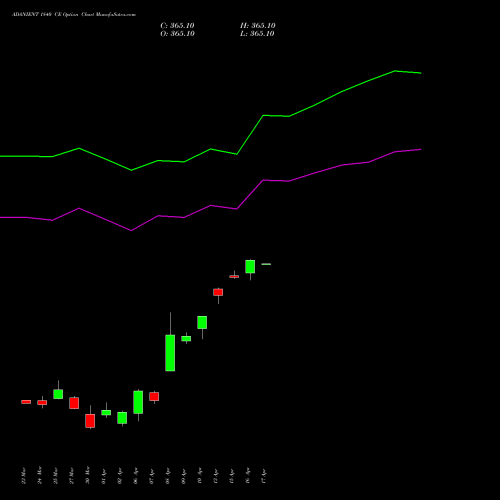Viewport: 500px width, 500px height.
Task: Click the high value 'H: 365.10'
Action: click(x=258, y=26)
